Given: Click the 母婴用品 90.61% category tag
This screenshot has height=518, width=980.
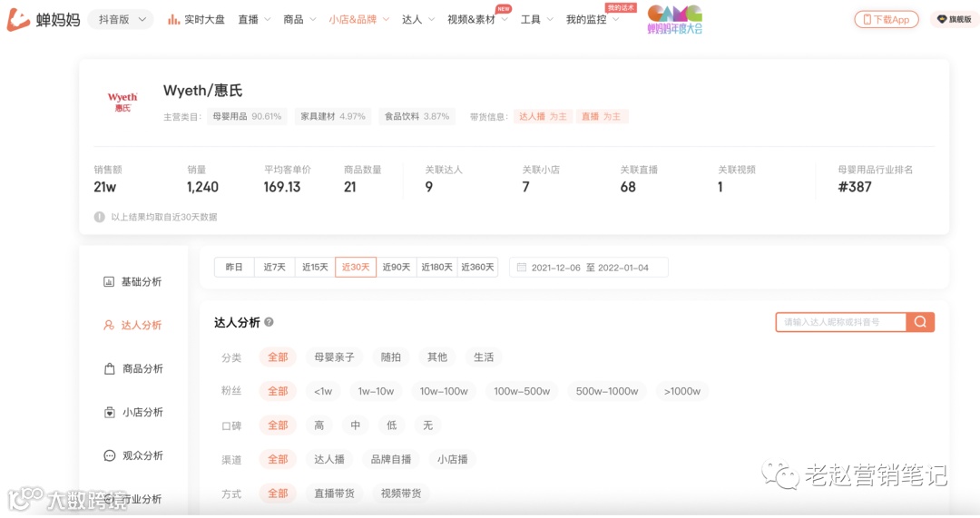Looking at the screenshot, I should pos(247,116).
